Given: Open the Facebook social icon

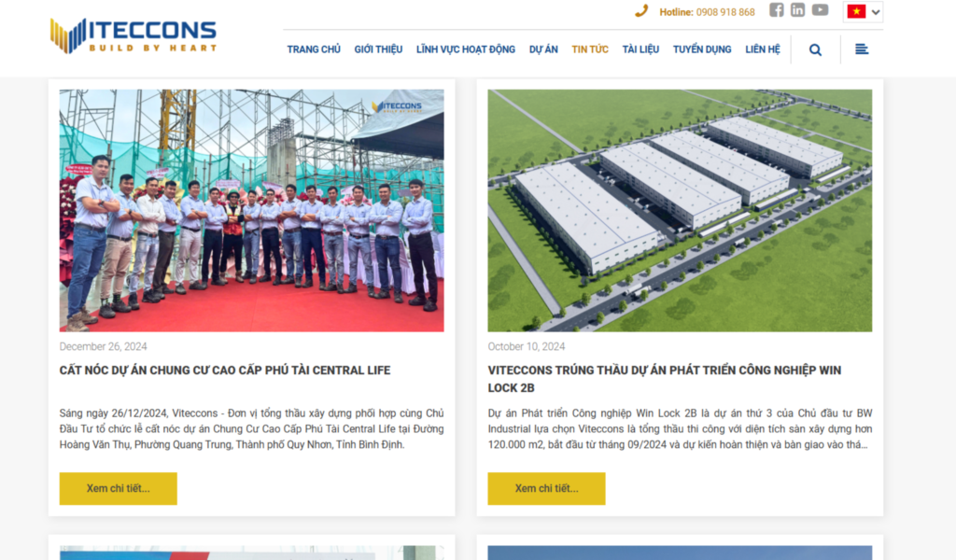Looking at the screenshot, I should click(776, 9).
